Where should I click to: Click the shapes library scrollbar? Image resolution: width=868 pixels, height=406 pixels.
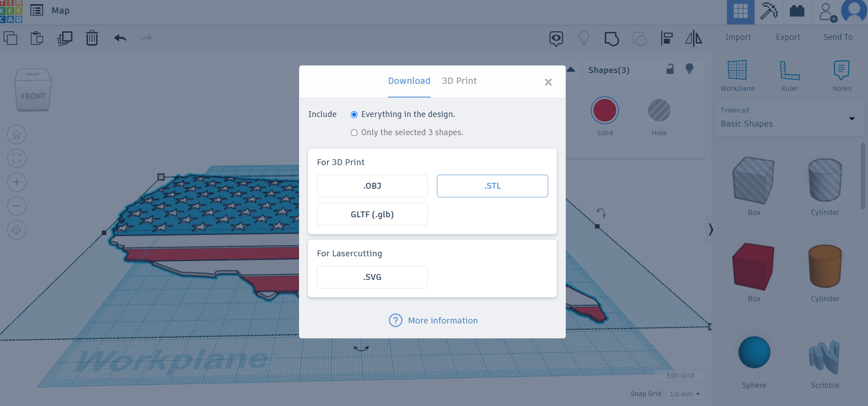(x=863, y=176)
